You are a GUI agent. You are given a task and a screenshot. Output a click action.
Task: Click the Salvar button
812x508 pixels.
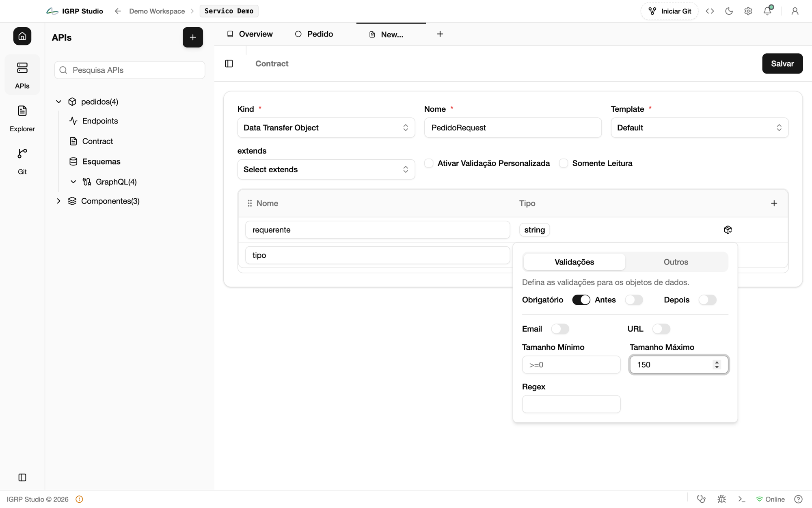(782, 63)
